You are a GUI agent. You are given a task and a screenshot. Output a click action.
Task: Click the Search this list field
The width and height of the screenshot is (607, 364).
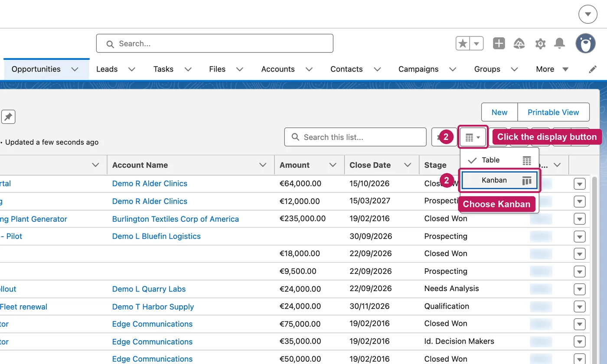pyautogui.click(x=356, y=137)
